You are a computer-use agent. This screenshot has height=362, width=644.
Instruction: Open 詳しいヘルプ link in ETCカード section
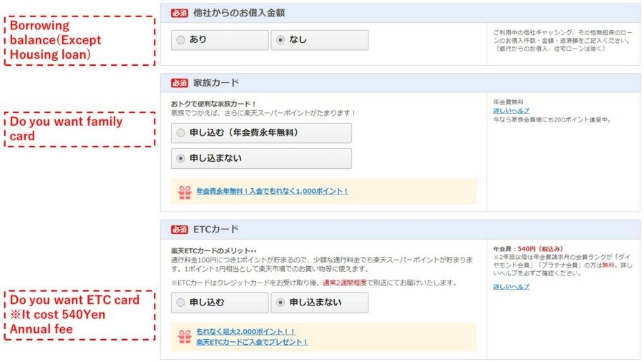click(x=511, y=287)
